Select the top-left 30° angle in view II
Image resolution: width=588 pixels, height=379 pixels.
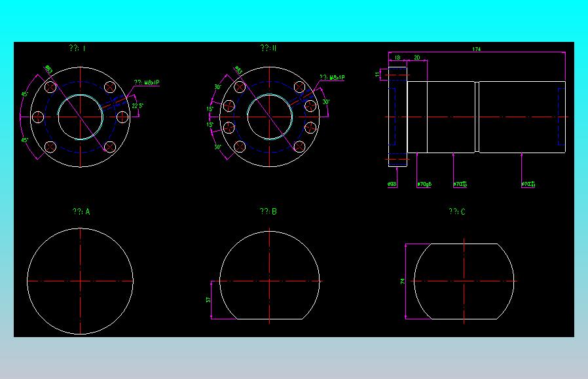pos(217,87)
